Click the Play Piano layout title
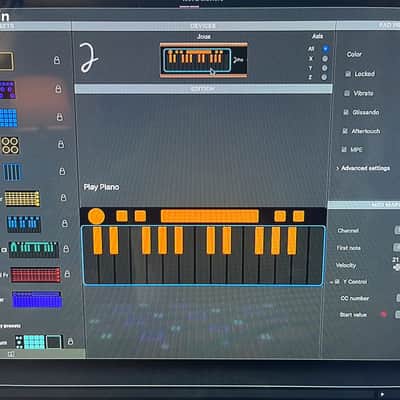The height and width of the screenshot is (400, 400). [x=101, y=187]
